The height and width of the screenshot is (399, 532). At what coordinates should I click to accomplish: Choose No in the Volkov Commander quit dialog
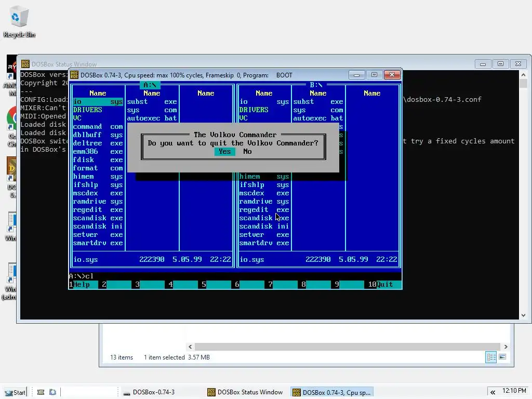tap(247, 151)
